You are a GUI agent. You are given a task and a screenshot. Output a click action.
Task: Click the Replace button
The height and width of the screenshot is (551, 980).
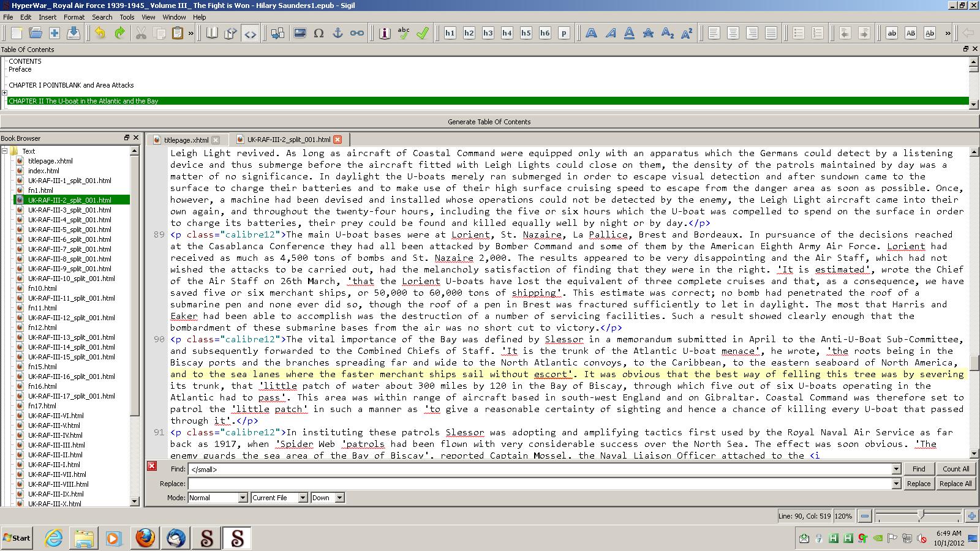pos(919,484)
